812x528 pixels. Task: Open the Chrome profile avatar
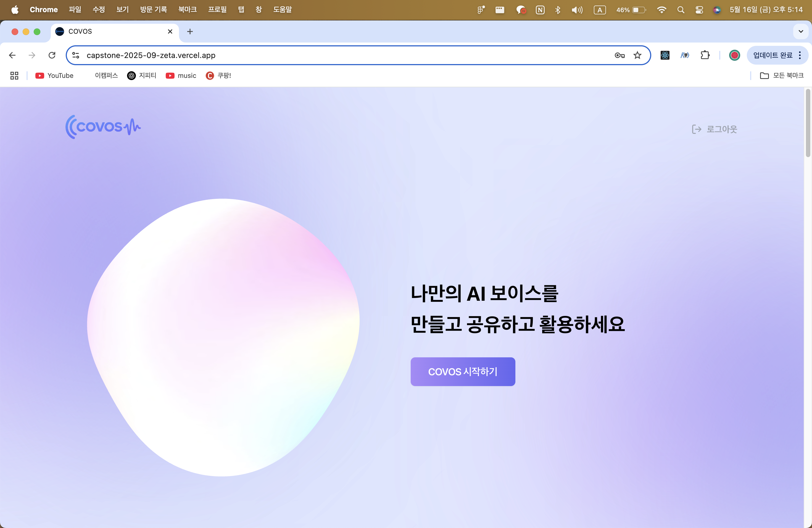(x=734, y=55)
